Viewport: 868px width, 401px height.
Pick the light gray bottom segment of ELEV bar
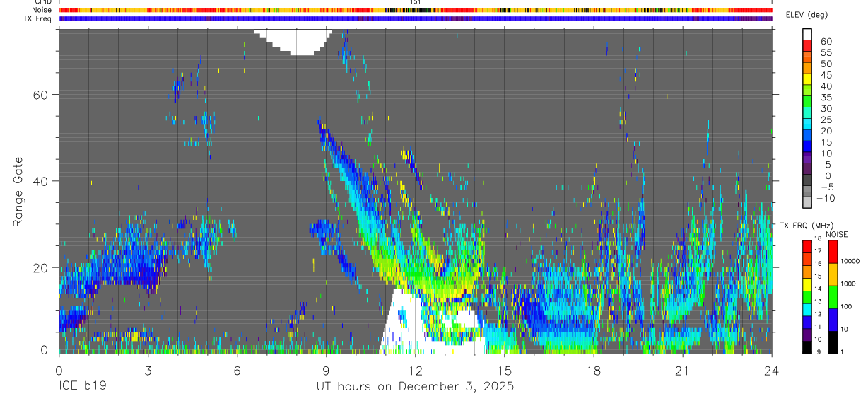807,202
